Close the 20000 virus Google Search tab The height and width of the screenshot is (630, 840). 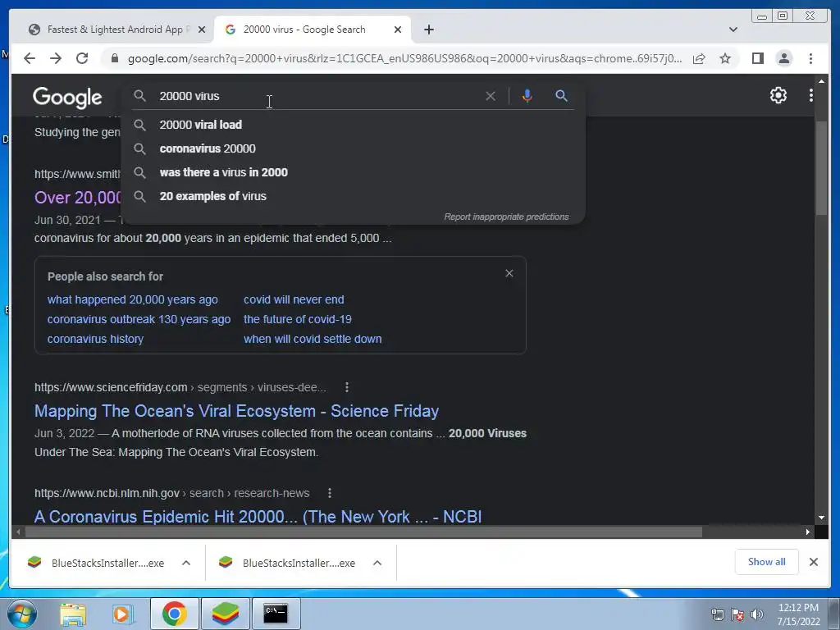[398, 30]
